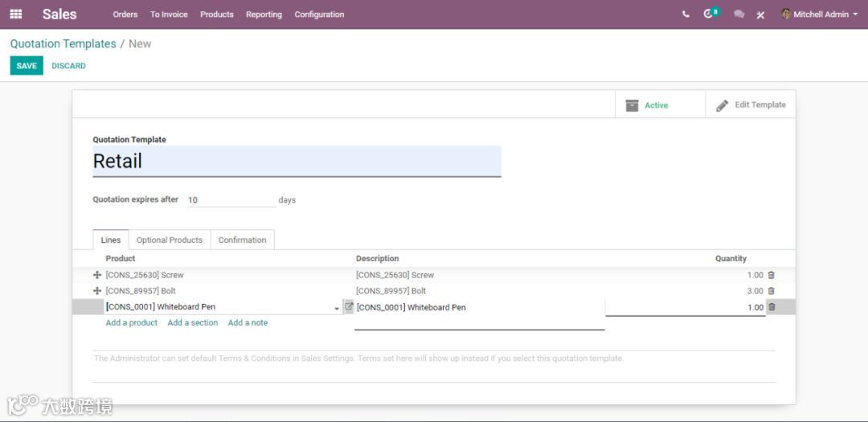This screenshot has height=422, width=868.
Task: Click the Whiteboard Pen quantity field
Action: point(686,307)
